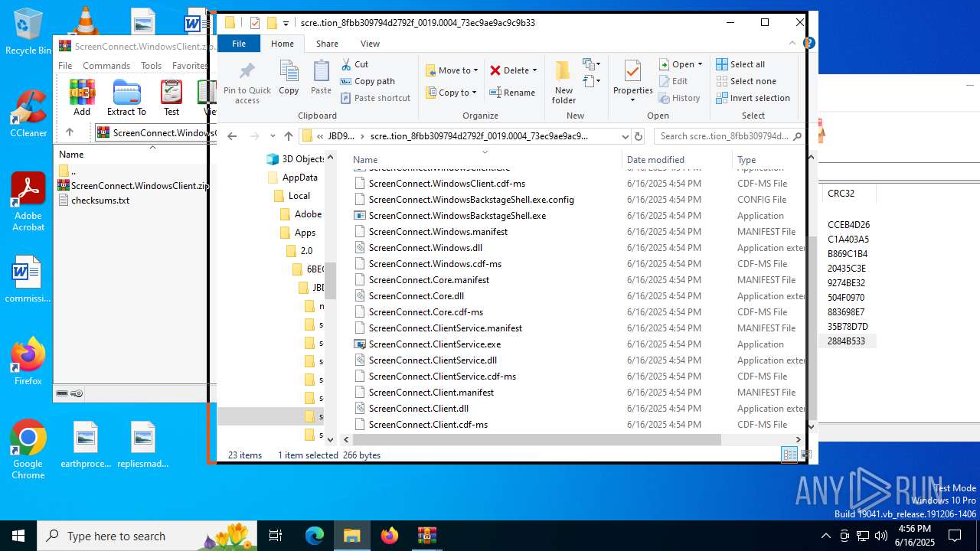Switch to large icons view button

(805, 455)
